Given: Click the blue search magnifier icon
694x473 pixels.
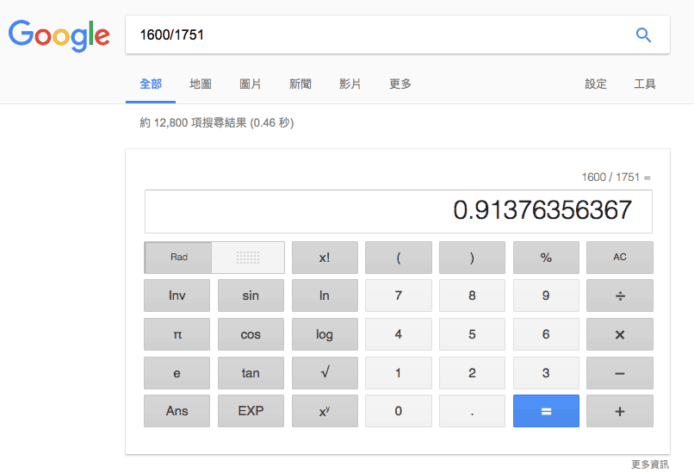Looking at the screenshot, I should pyautogui.click(x=643, y=36).
